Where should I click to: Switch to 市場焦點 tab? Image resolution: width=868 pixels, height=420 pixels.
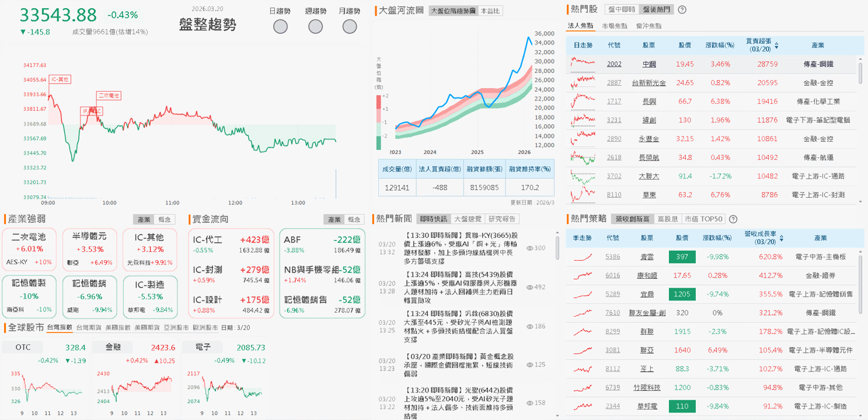614,26
